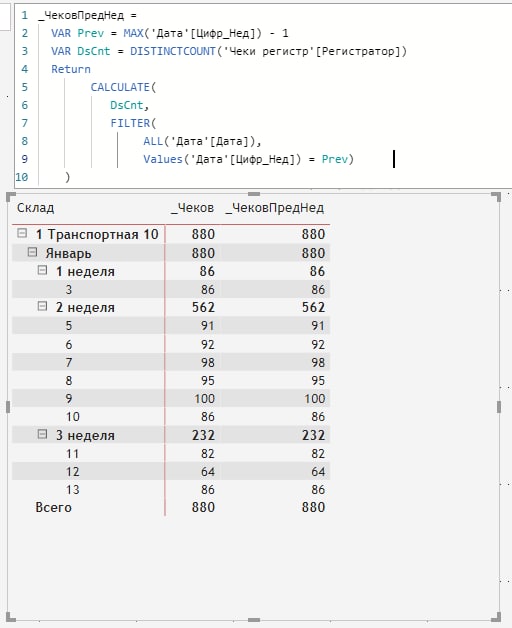This screenshot has height=628, width=512.
Task: Click CALCULATE in formula line 5
Action: point(120,87)
